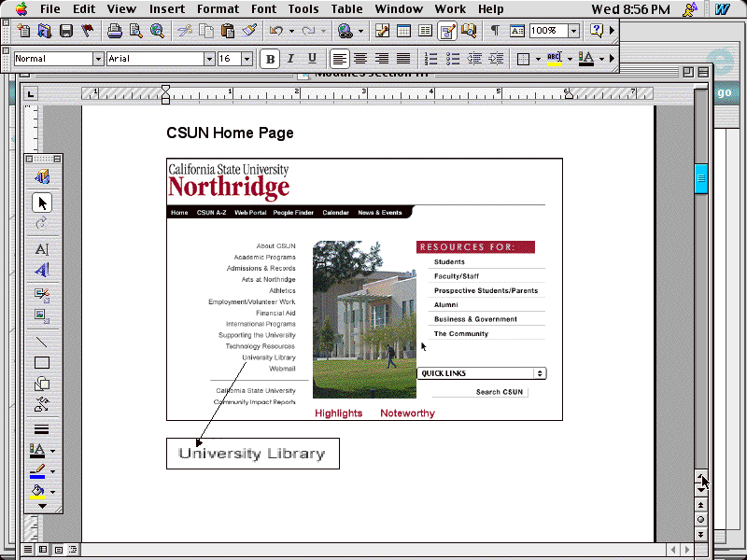Open Print Preview from the toolbar

[x=135, y=31]
